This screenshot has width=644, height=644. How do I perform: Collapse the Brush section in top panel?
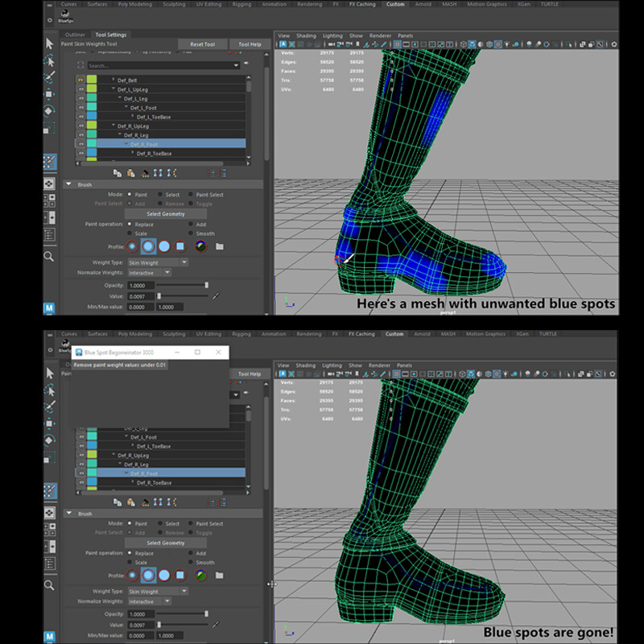[68, 184]
